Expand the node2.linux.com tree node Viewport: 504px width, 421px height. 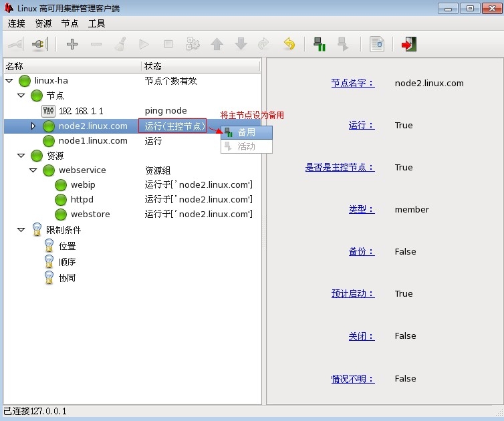tap(33, 126)
